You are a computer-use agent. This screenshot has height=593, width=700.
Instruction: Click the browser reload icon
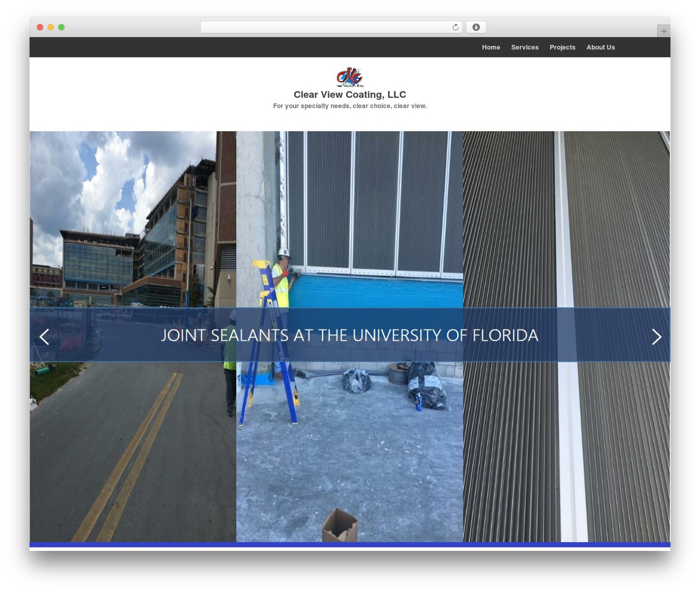tap(456, 27)
